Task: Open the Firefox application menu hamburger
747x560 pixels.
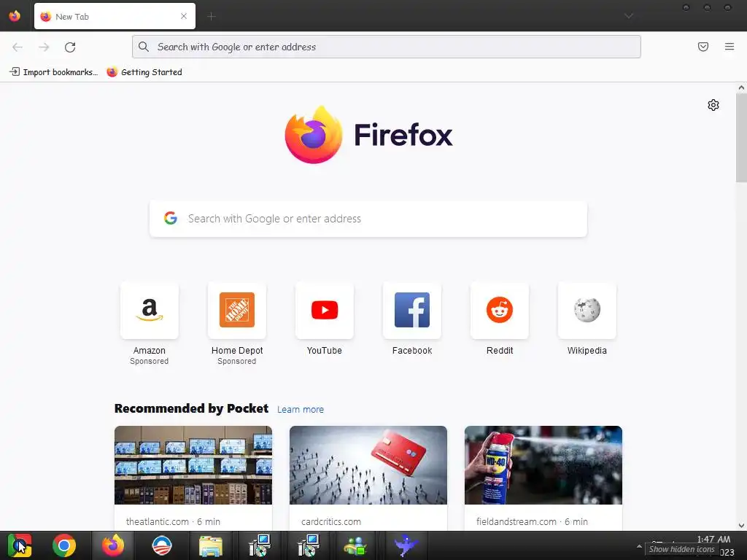Action: (729, 47)
